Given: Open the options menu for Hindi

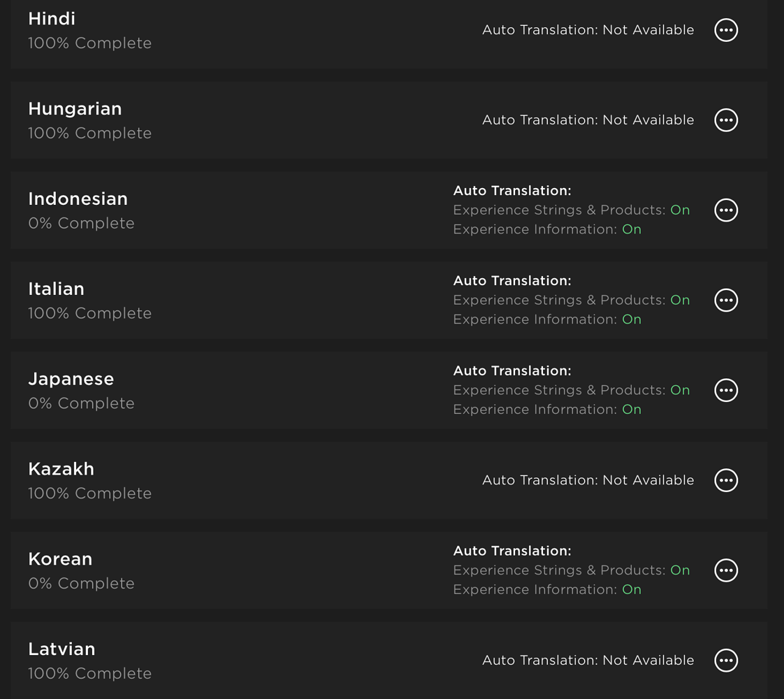Looking at the screenshot, I should coord(726,29).
